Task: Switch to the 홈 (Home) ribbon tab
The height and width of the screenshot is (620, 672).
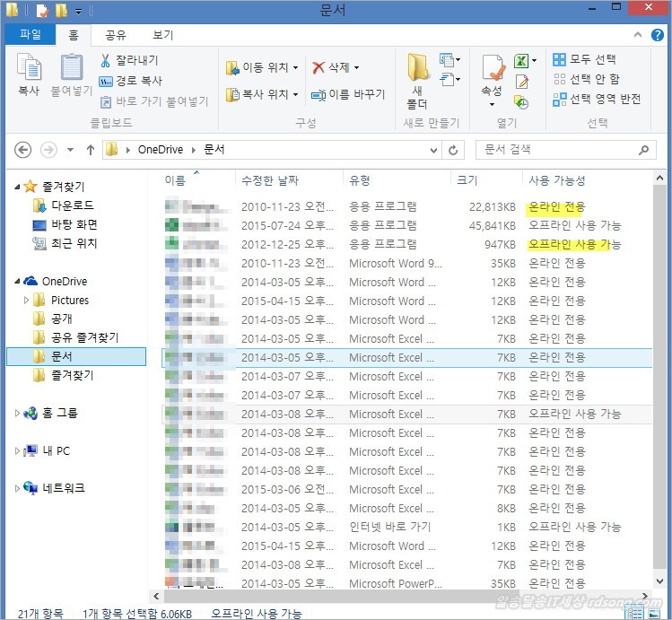Action: pyautogui.click(x=74, y=35)
